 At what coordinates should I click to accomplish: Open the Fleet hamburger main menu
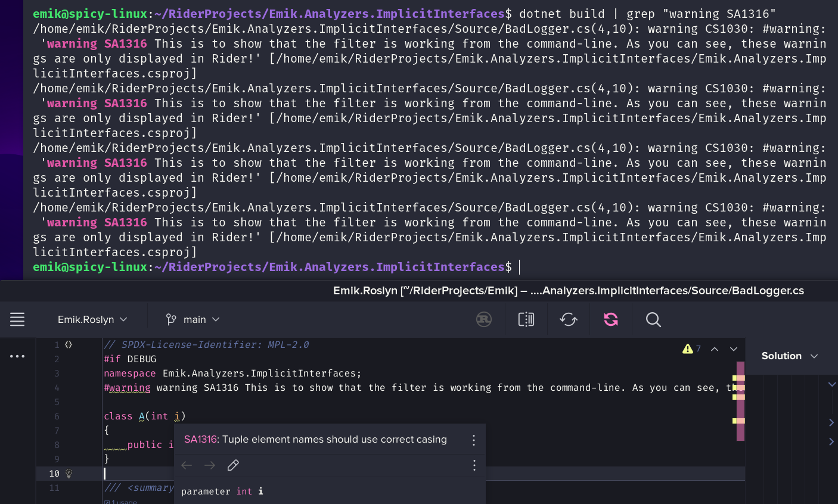pos(17,319)
